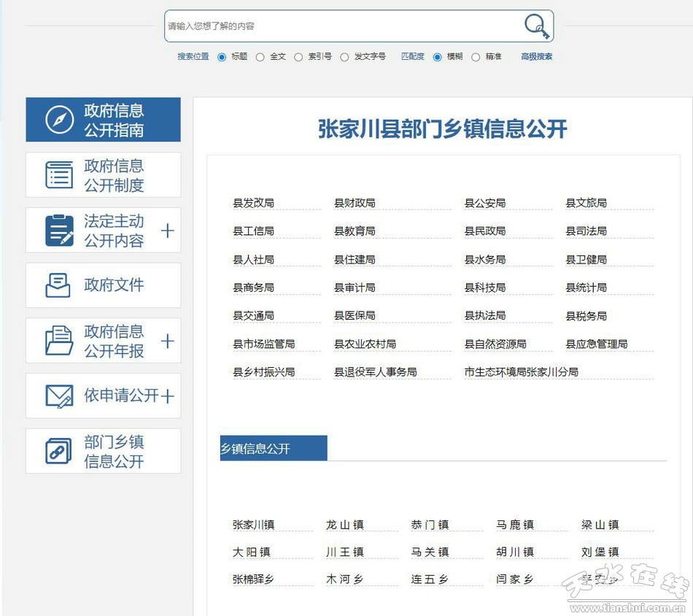This screenshot has width=693, height=616.
Task: Select the 全文 search position radio button
Action: [x=260, y=57]
